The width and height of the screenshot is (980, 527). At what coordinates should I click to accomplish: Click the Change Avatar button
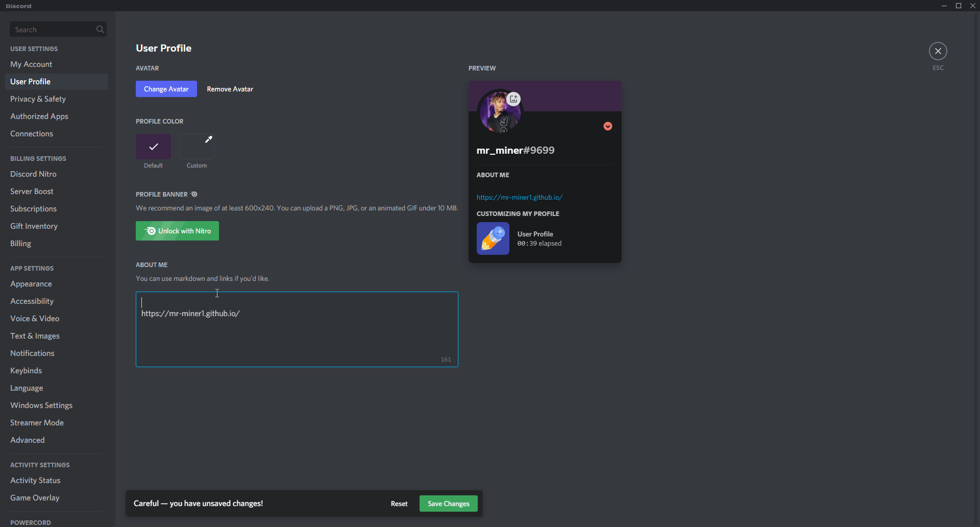166,89
